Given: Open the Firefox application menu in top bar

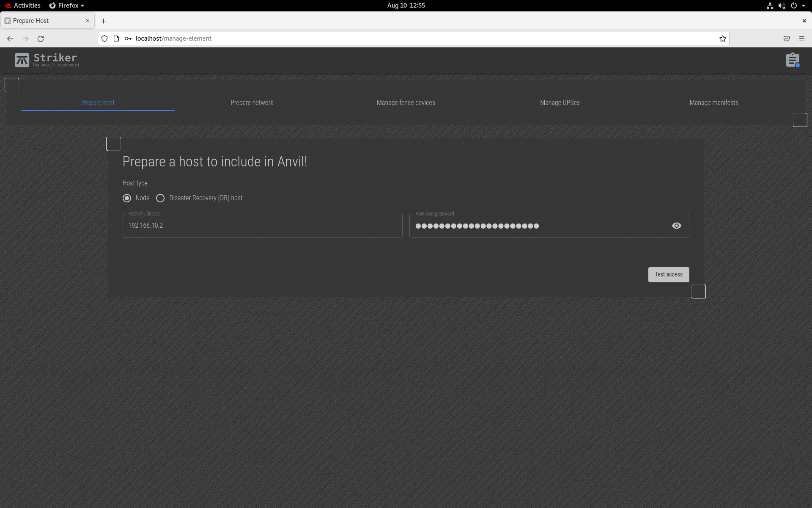Looking at the screenshot, I should coord(67,6).
